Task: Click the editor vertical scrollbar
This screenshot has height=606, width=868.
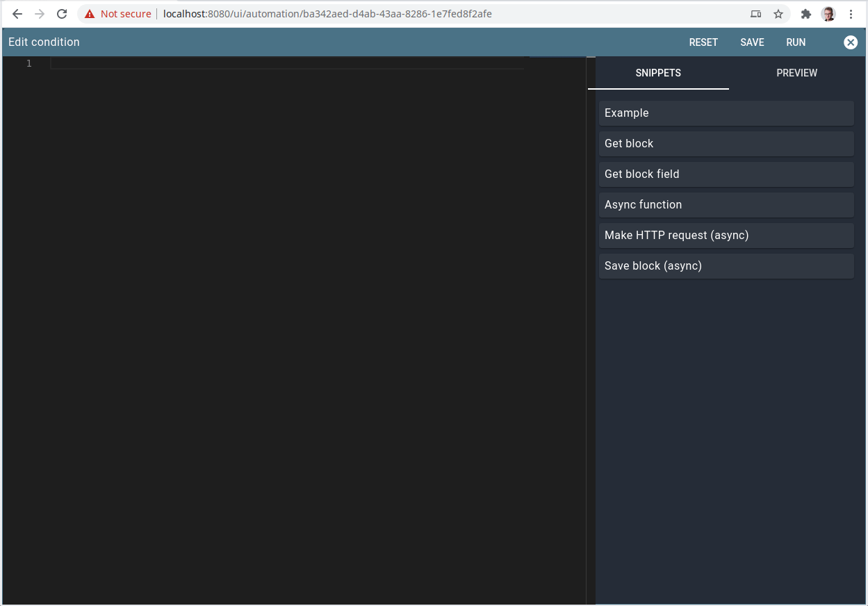Action: 591,330
